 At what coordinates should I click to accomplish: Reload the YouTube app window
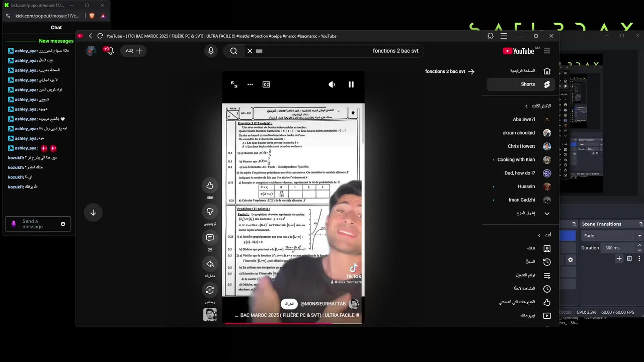(x=100, y=36)
